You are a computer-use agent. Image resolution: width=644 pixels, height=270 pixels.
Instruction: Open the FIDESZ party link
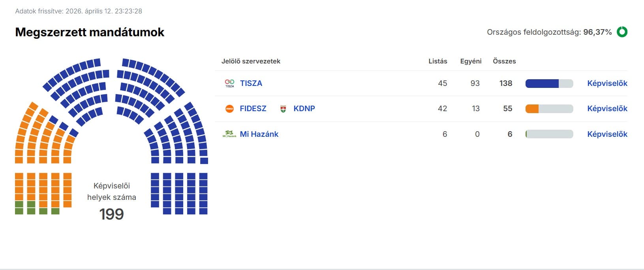pyautogui.click(x=253, y=108)
